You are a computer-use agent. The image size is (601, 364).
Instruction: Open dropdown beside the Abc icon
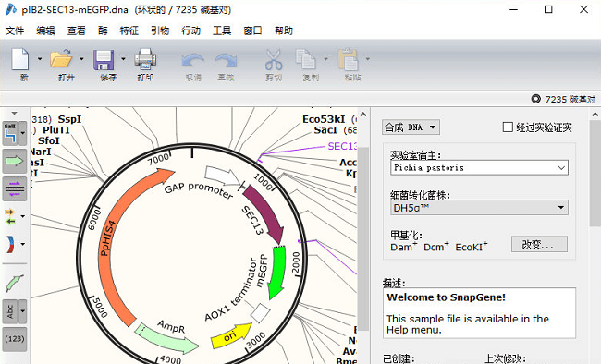[22, 310]
